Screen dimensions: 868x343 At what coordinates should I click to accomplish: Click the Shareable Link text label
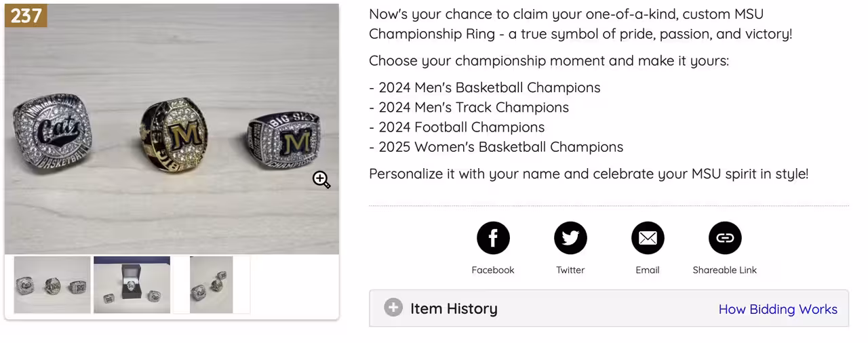coord(725,270)
